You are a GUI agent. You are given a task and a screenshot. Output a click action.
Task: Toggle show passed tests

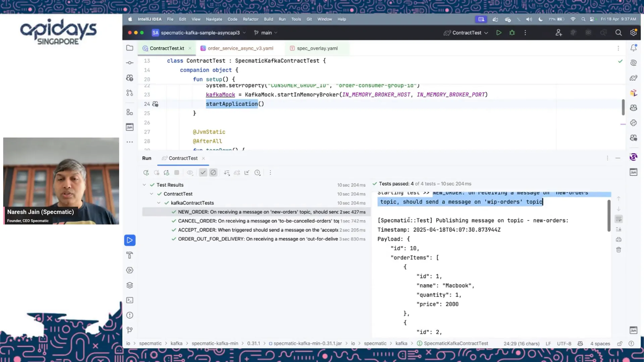[203, 173]
